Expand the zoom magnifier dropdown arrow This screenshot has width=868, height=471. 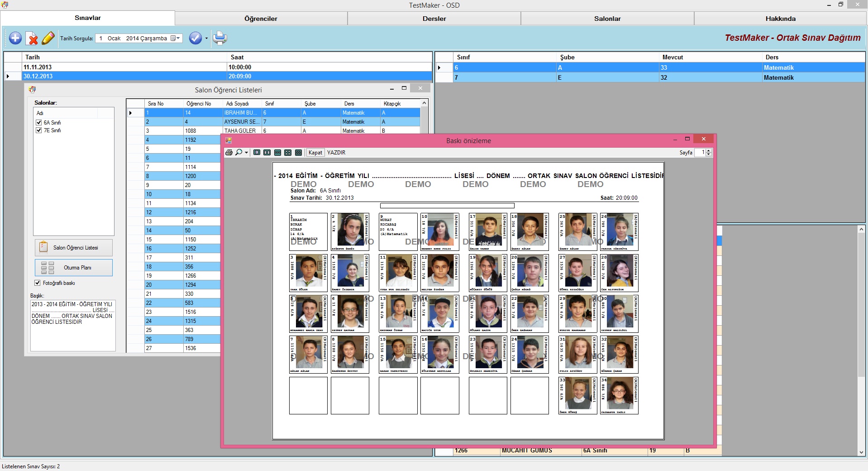pyautogui.click(x=246, y=153)
